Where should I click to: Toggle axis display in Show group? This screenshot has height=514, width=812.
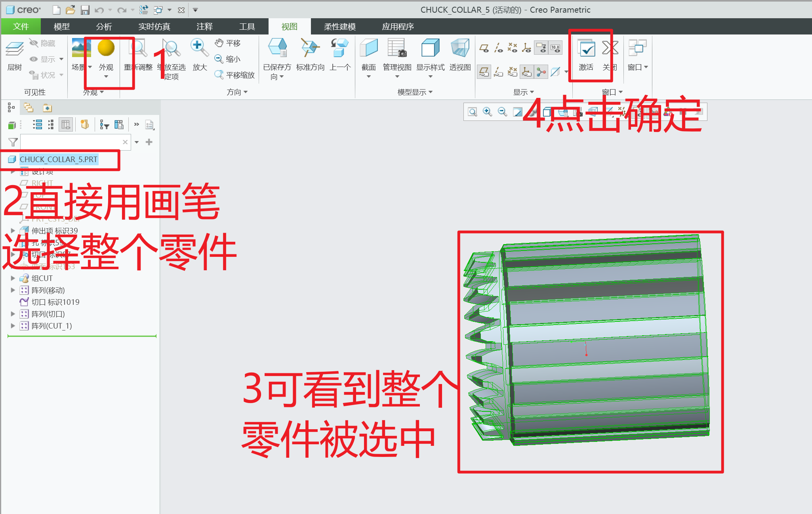point(498,48)
